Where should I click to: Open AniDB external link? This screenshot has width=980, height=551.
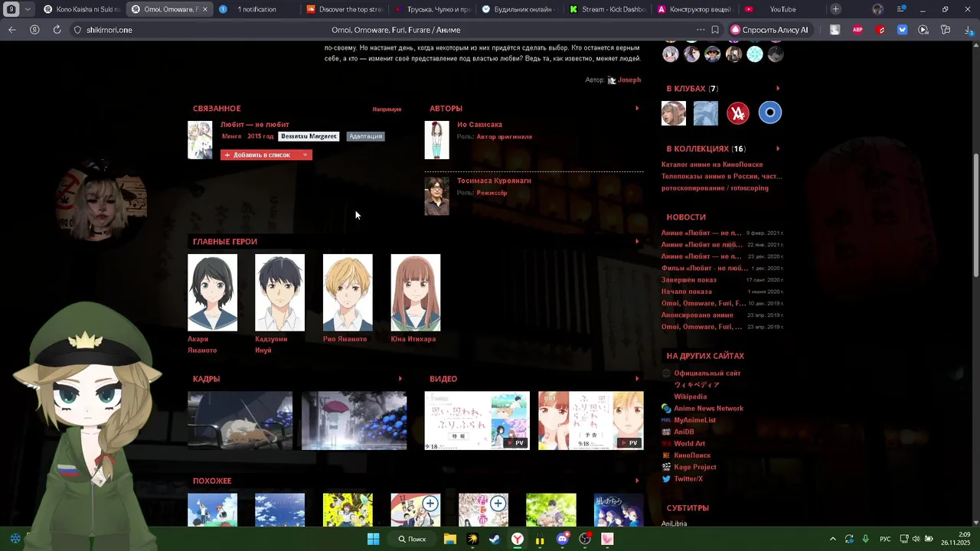[x=684, y=432]
